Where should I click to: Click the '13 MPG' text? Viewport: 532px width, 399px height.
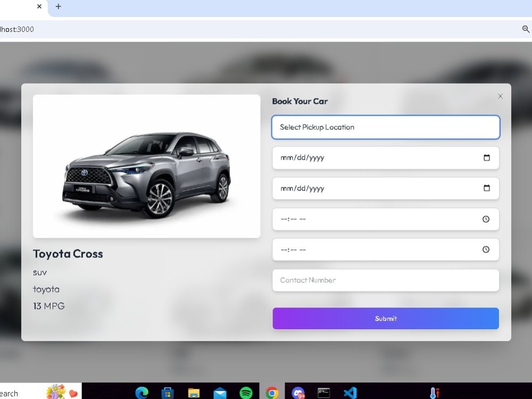[x=49, y=306]
